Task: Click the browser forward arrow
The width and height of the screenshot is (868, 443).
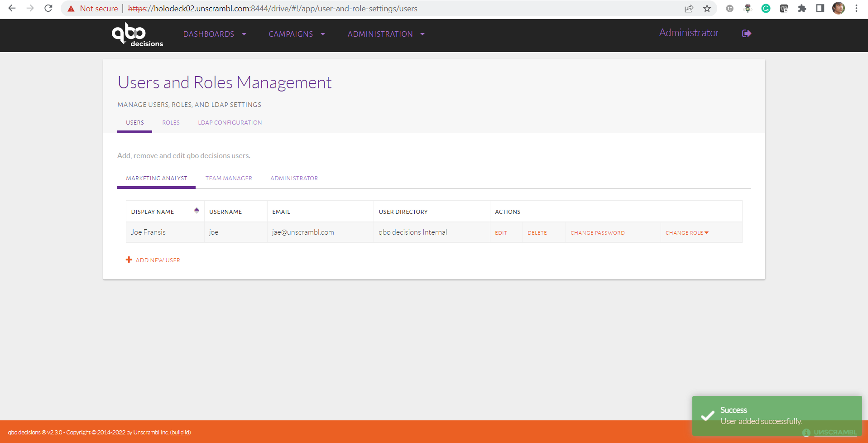Action: click(x=30, y=8)
